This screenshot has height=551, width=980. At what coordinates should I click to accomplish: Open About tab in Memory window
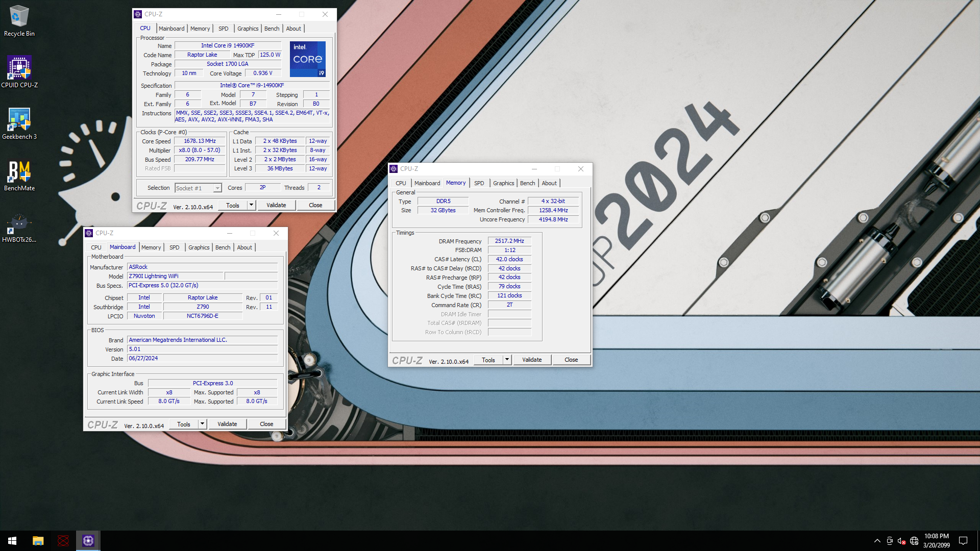point(549,183)
